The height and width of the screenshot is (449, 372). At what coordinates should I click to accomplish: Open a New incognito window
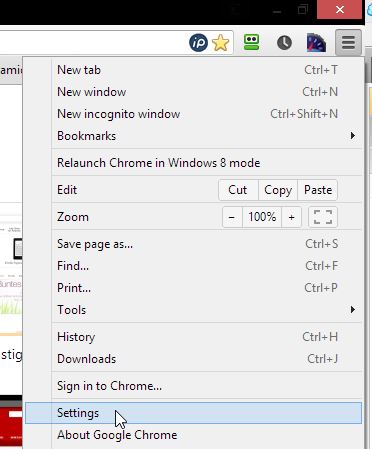point(207,114)
